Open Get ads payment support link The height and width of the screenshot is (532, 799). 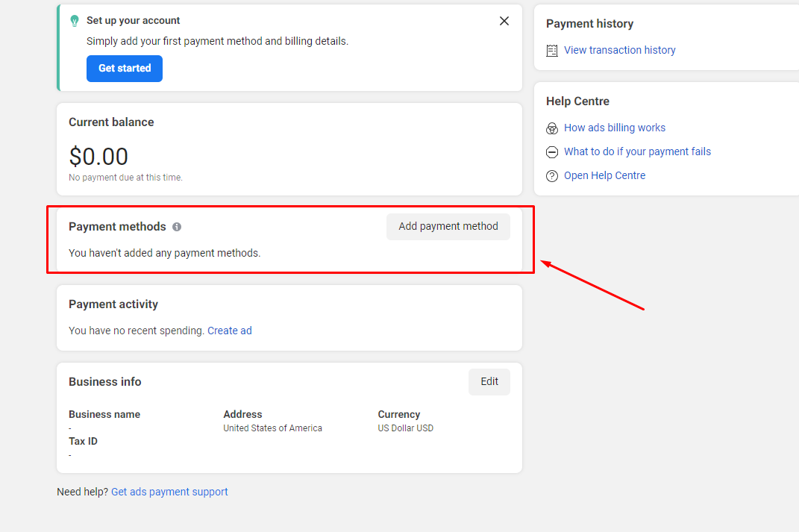tap(169, 492)
